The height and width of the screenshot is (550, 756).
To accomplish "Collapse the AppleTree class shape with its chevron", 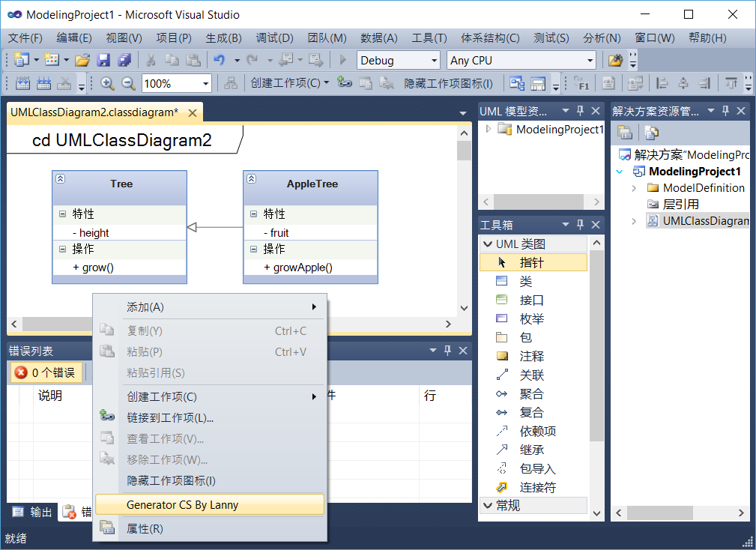I will point(251,179).
